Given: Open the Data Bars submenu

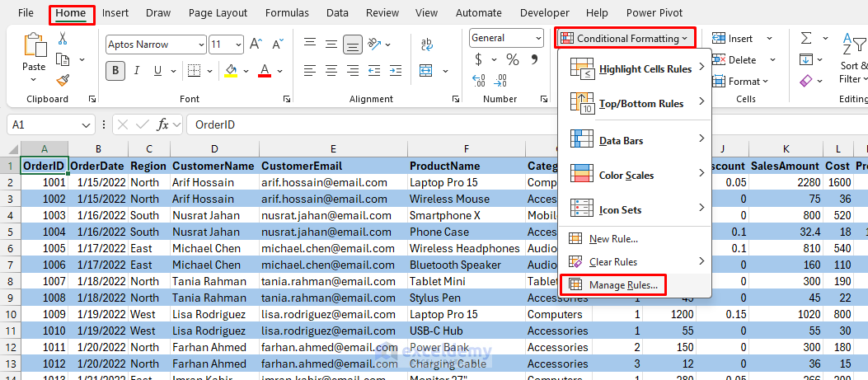Looking at the screenshot, I should 635,141.
